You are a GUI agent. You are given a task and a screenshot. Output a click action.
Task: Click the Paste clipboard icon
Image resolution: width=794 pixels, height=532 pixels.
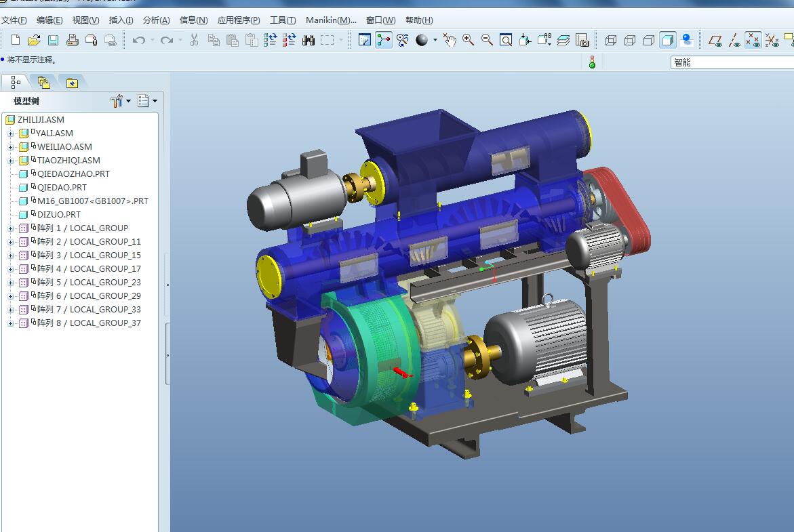pos(233,40)
